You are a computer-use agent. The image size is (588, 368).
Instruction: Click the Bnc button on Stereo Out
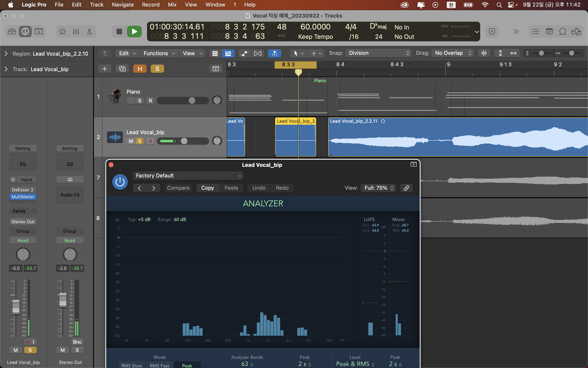77,342
